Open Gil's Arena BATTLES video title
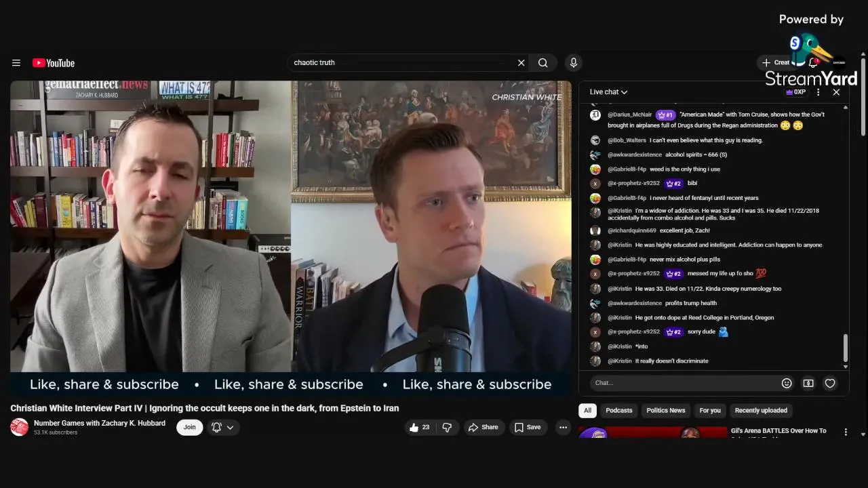This screenshot has height=488, width=868. [x=778, y=432]
